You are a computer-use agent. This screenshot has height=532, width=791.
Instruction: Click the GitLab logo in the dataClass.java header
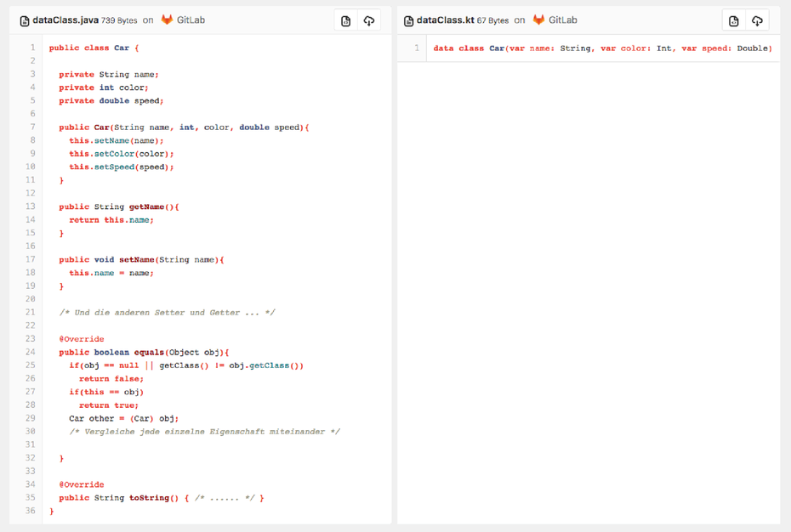pos(167,20)
